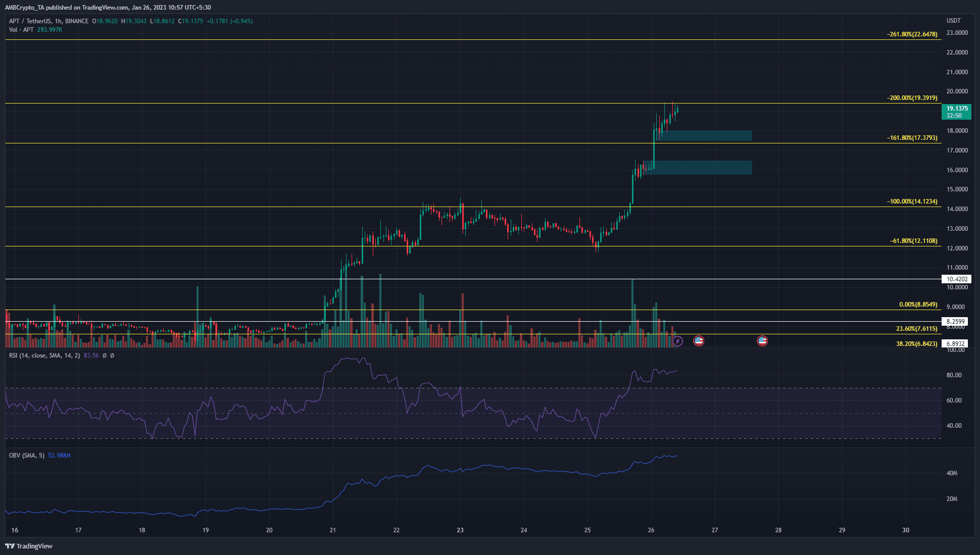Click the -61.80%(12.1108) Fibonacci label
Viewport: 980px width, 555px height.
[x=914, y=241]
